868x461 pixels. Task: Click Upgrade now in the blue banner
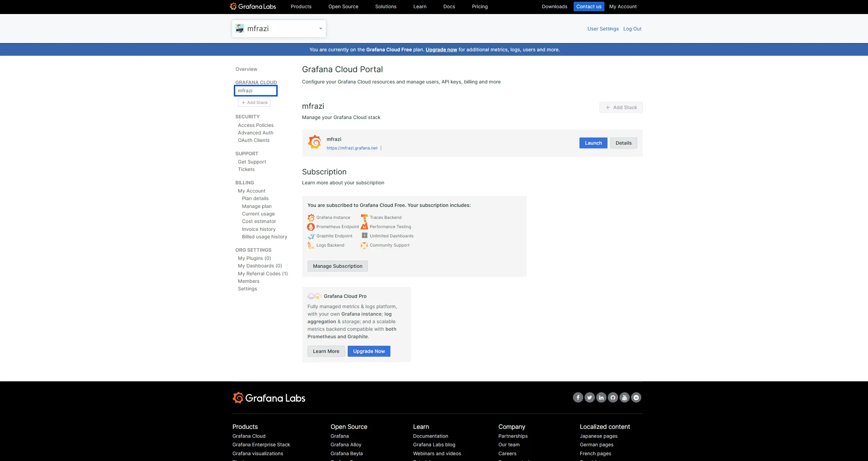441,50
